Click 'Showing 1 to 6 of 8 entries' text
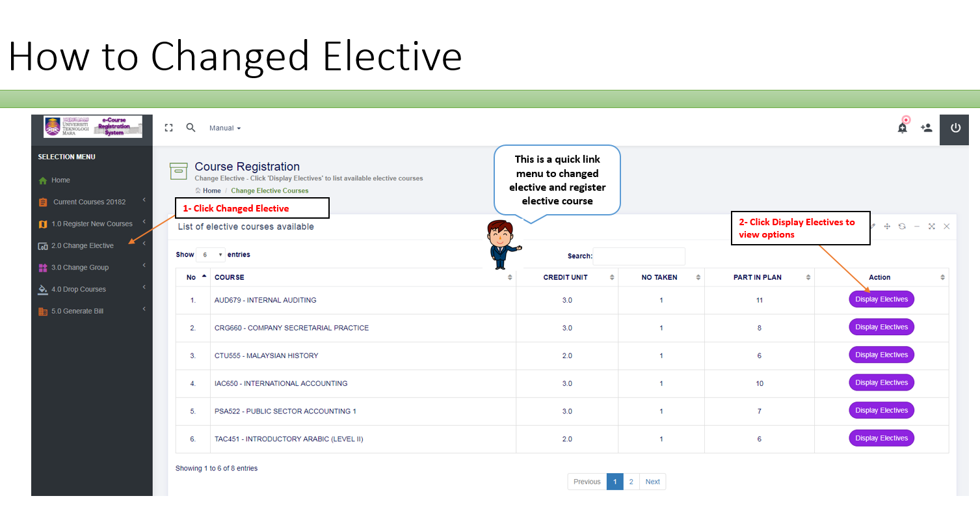This screenshot has width=980, height=509. (x=217, y=468)
